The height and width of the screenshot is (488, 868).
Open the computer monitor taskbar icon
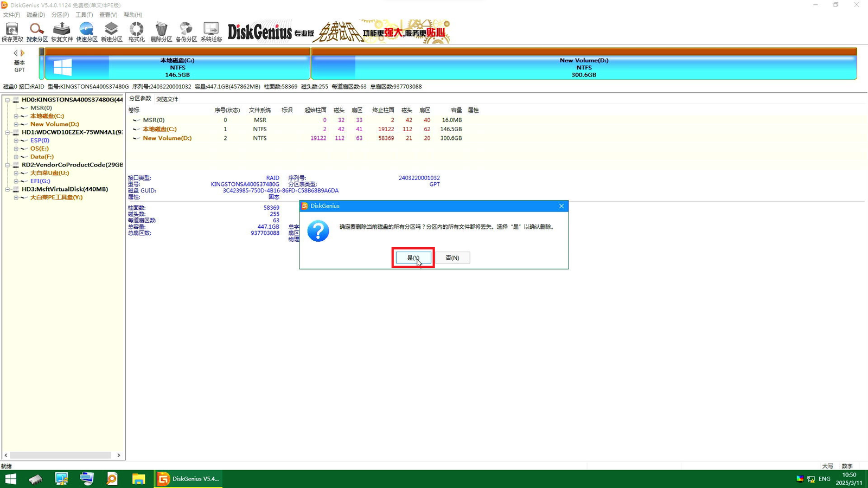point(61,479)
